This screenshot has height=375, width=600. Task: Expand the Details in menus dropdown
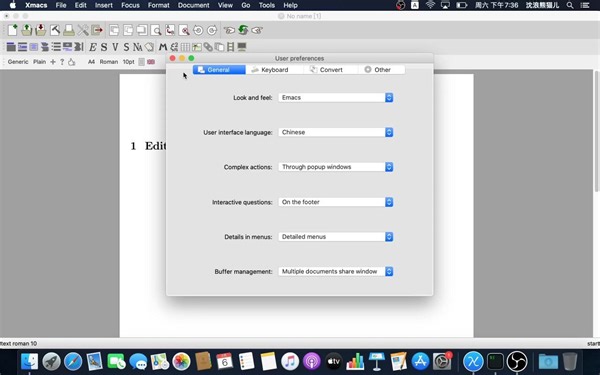tap(336, 237)
